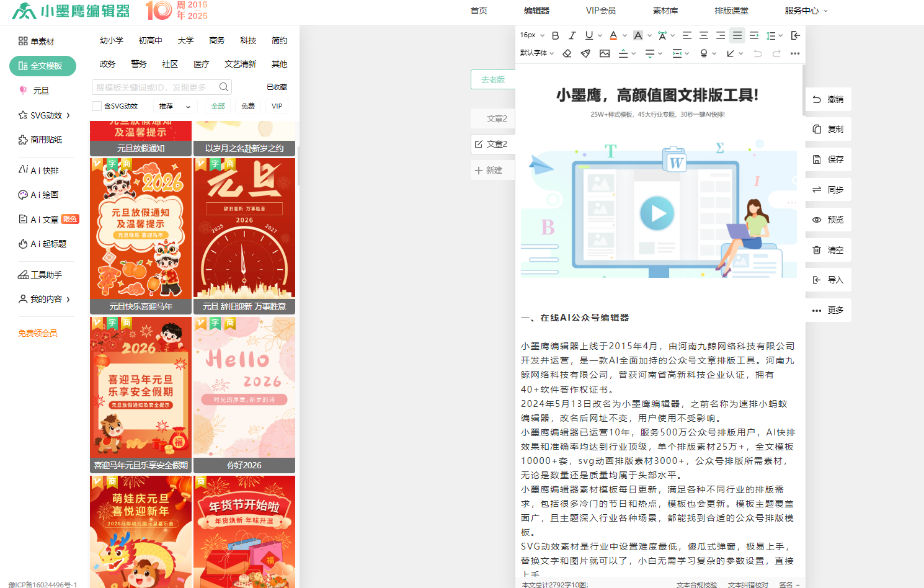
Task: Open the line height dropdown
Action: coord(775,35)
